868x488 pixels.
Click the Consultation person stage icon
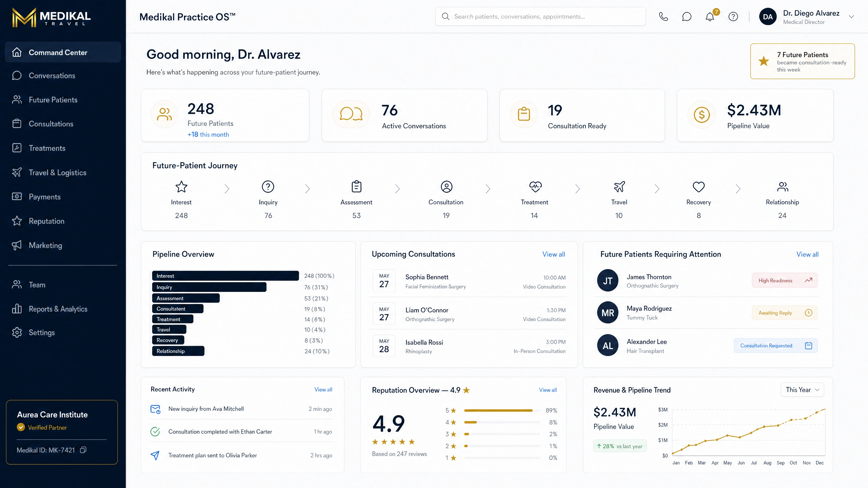[446, 187]
